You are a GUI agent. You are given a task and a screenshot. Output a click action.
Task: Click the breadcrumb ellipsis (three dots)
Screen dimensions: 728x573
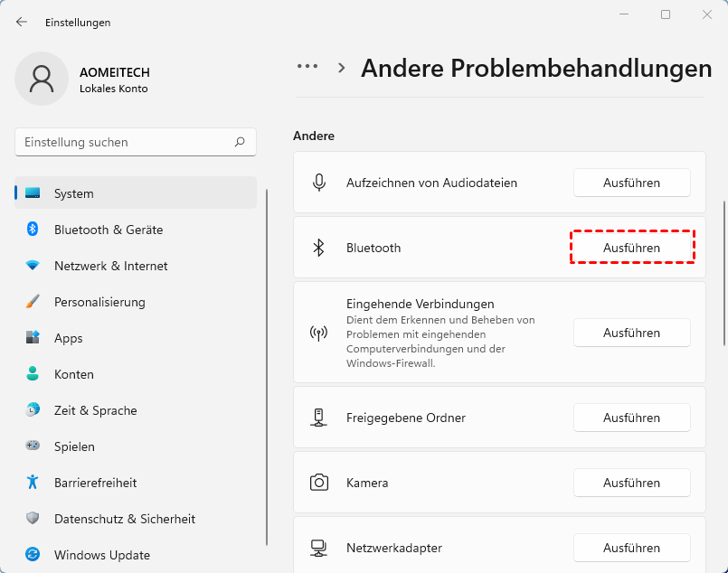[x=307, y=66]
